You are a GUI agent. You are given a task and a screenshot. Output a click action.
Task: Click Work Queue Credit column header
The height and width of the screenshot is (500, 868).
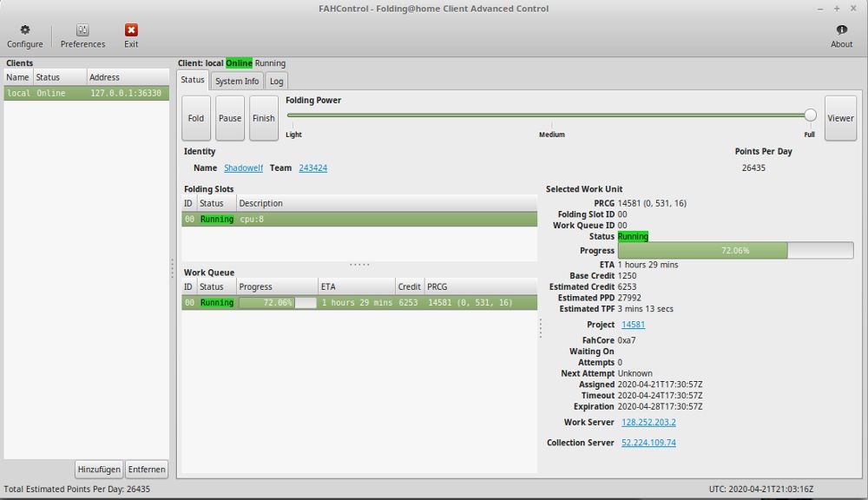[410, 286]
